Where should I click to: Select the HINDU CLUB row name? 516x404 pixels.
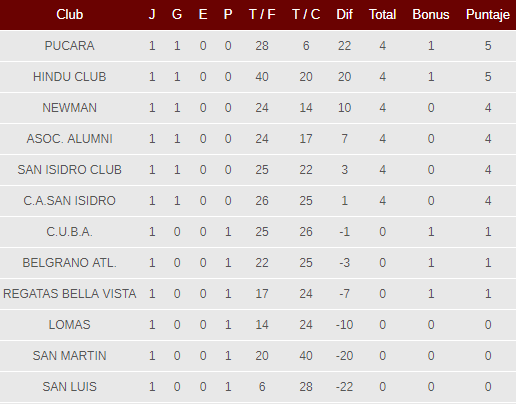[x=69, y=77]
